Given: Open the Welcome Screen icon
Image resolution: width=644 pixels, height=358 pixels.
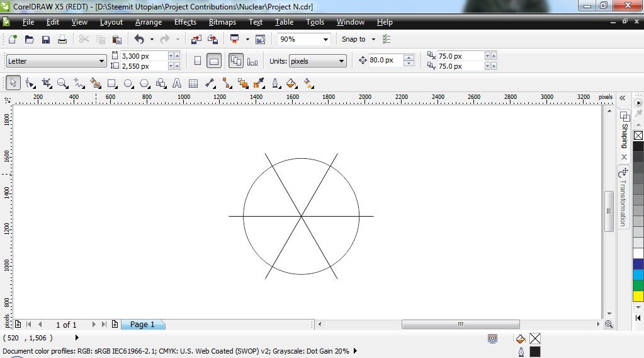Looking at the screenshot, I should [261, 39].
